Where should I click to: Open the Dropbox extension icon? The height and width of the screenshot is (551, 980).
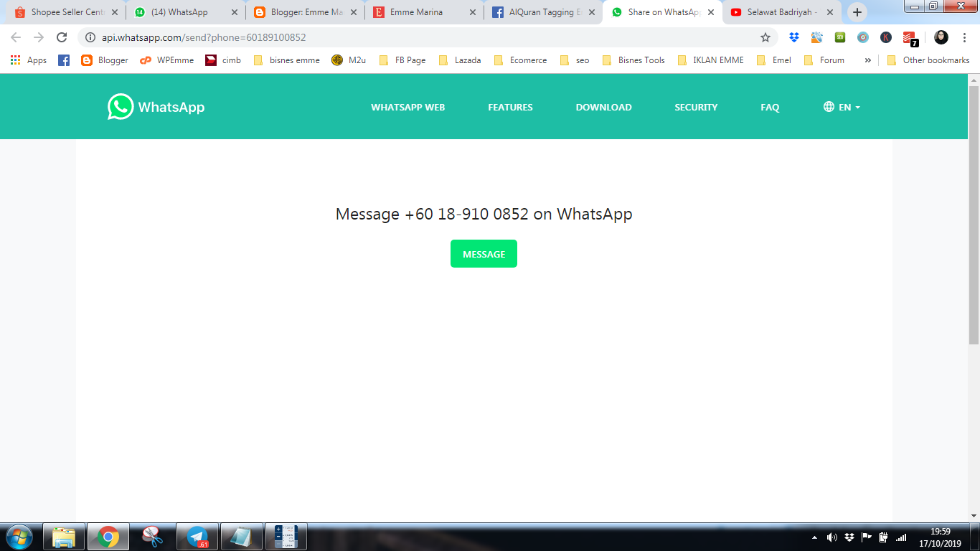(x=794, y=37)
